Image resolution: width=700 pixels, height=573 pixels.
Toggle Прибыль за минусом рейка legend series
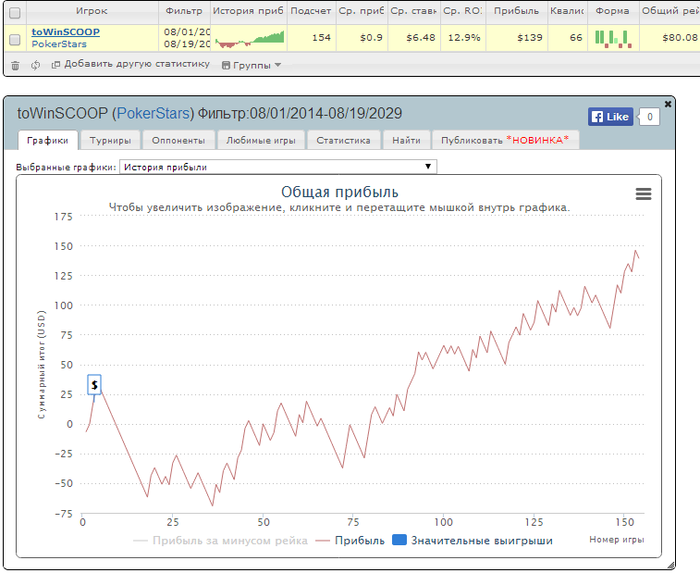(x=221, y=541)
